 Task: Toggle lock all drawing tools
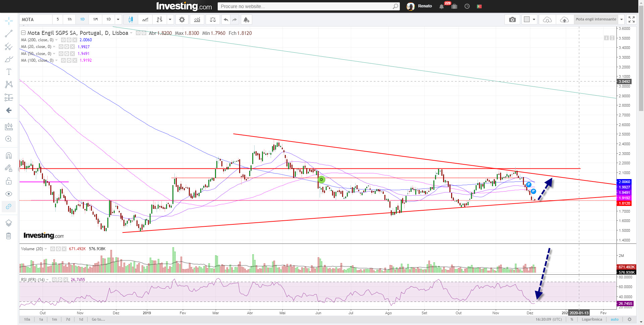tap(9, 181)
